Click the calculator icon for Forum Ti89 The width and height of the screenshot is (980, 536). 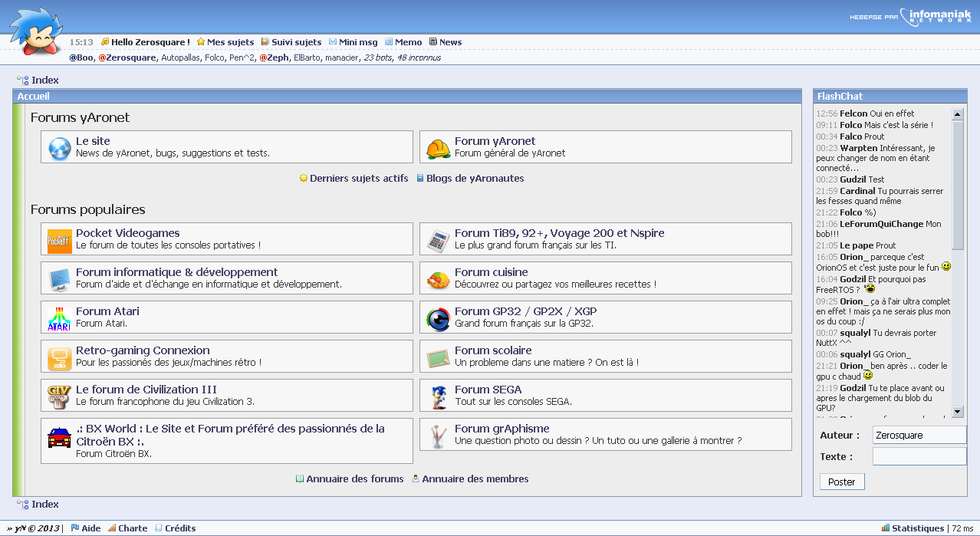pos(438,241)
